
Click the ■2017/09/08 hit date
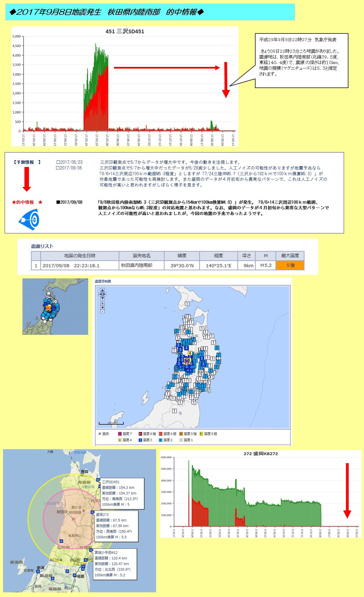tap(69, 202)
